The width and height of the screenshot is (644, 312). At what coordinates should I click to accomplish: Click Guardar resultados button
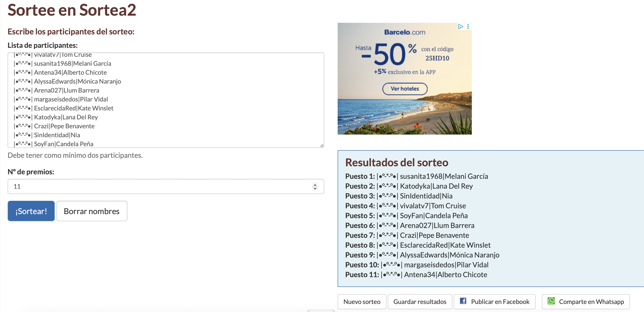click(x=419, y=302)
